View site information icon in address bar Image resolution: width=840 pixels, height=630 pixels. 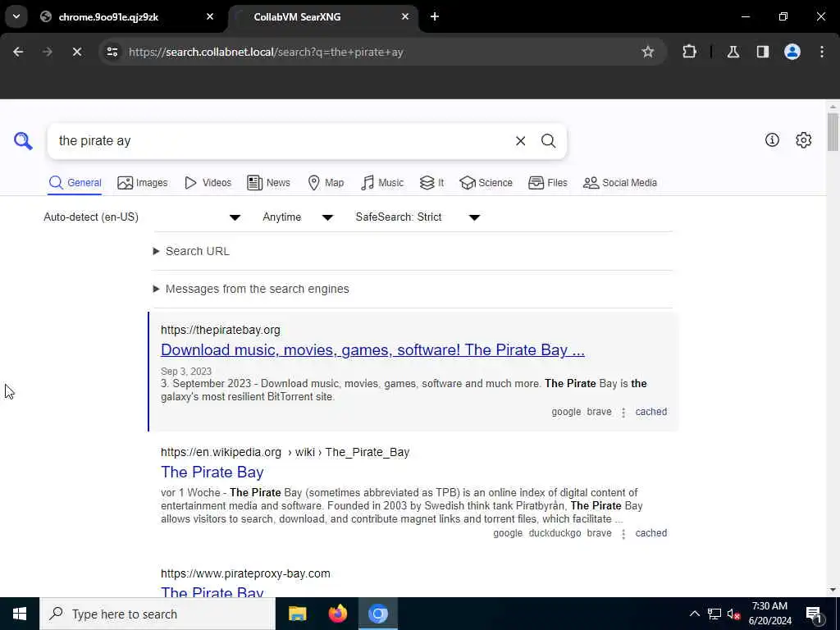pos(112,52)
